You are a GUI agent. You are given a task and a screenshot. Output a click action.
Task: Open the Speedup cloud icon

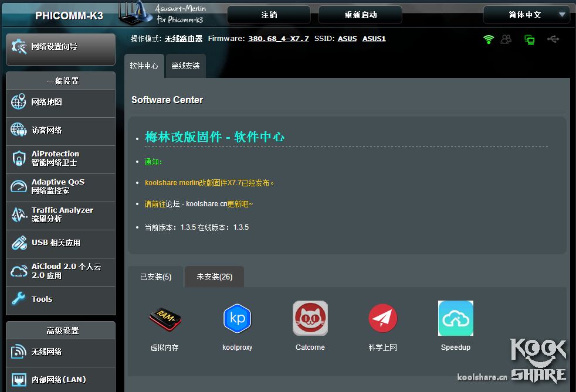pos(456,318)
